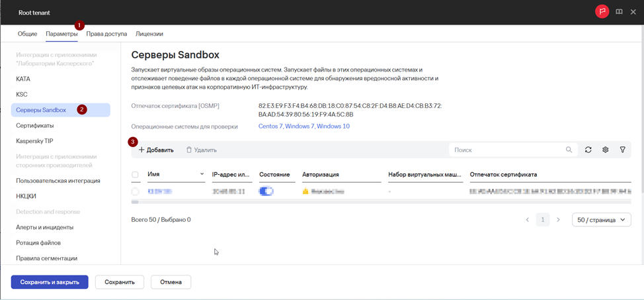The image size is (644, 300).
Task: Open the Права доступа tab
Action: (x=106, y=34)
